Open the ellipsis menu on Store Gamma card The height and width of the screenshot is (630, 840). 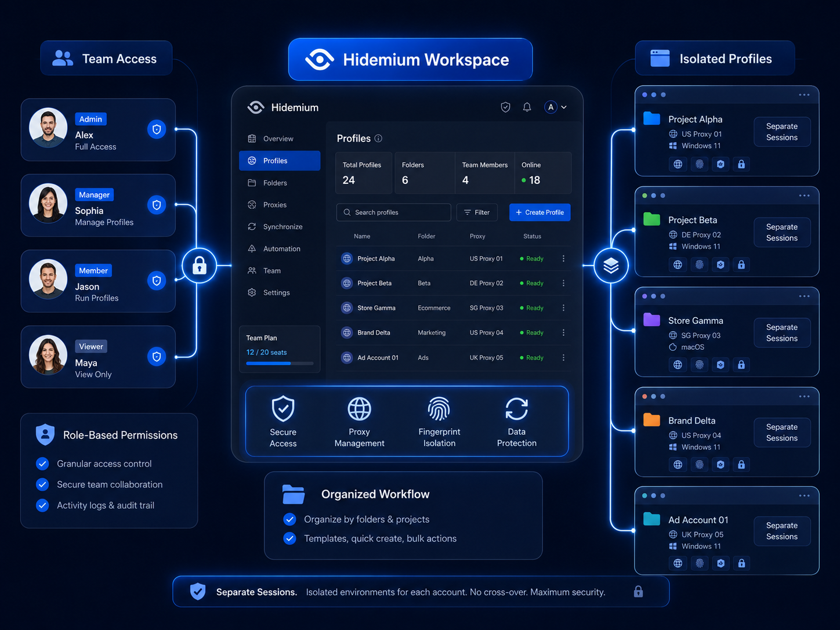click(x=804, y=296)
